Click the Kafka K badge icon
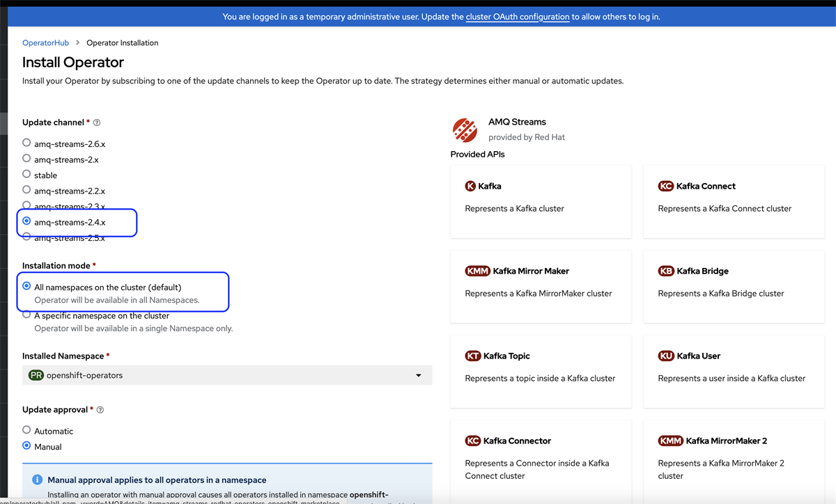This screenshot has height=504, width=836. click(x=470, y=186)
